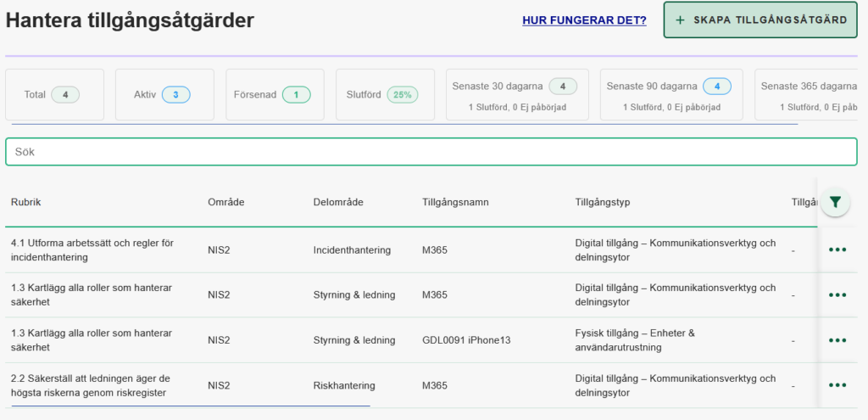
Task: Select the Total filter card
Action: click(54, 94)
